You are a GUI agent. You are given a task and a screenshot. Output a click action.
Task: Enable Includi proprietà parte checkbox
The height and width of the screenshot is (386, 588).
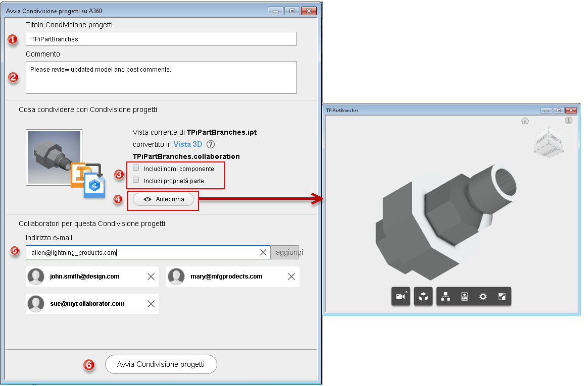(136, 180)
